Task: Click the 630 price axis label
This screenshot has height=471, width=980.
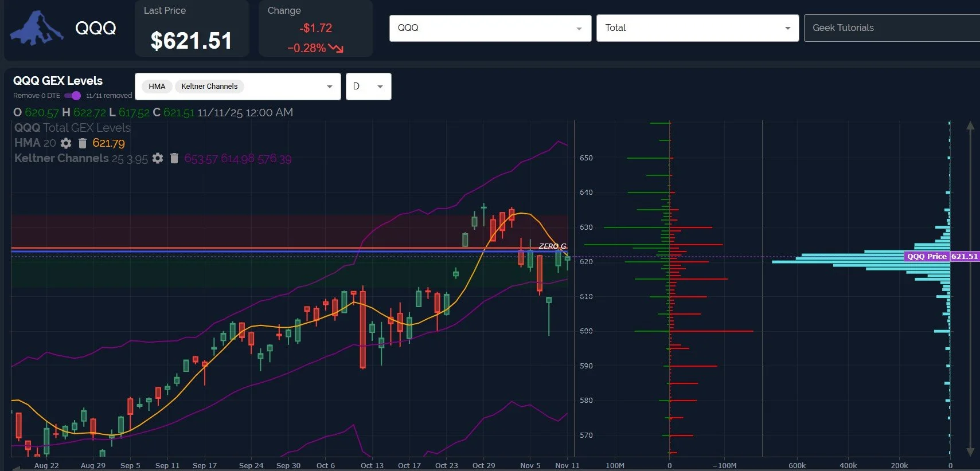Action: [586, 227]
